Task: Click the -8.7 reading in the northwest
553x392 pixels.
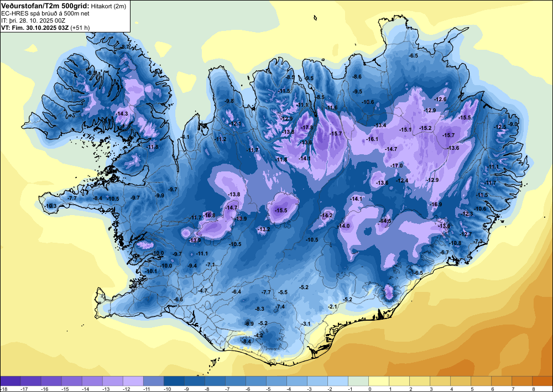Action: tap(125, 47)
